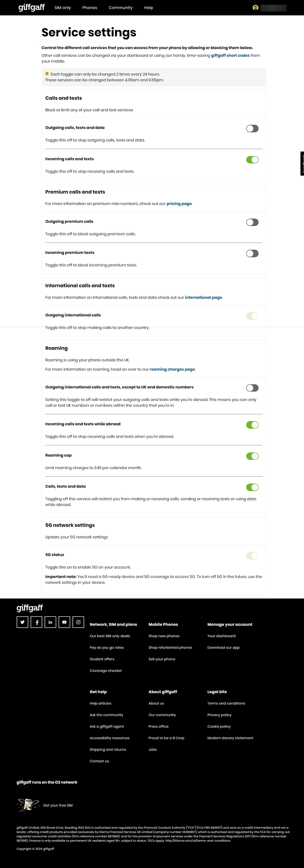The height and width of the screenshot is (868, 304).
Task: Open the roaming charges page link
Action: pos(172,369)
